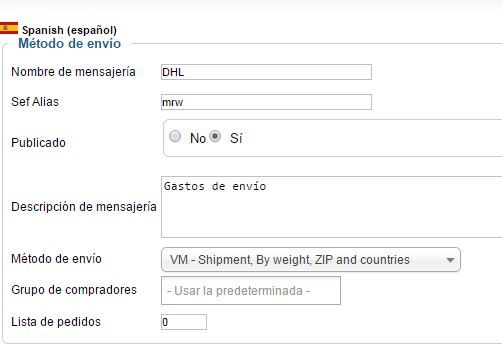
Task: Click the Nombre de mensajería label
Action: pyautogui.click(x=73, y=72)
